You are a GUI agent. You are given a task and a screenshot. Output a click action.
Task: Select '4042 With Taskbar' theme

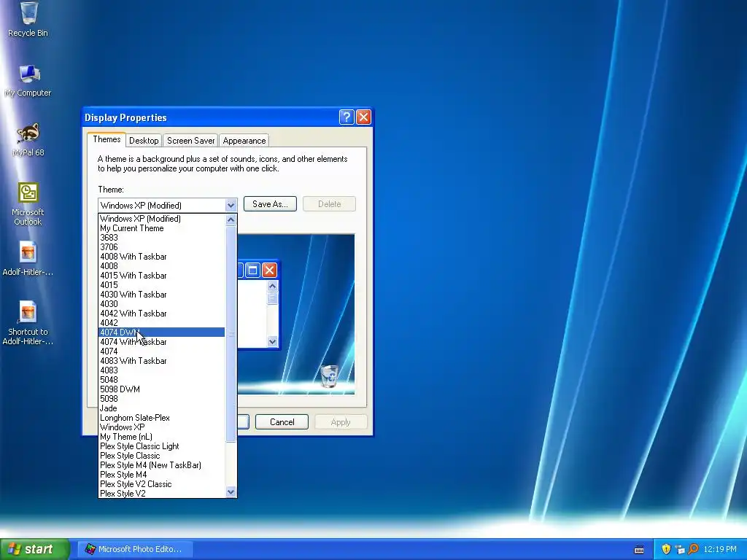(x=161, y=314)
